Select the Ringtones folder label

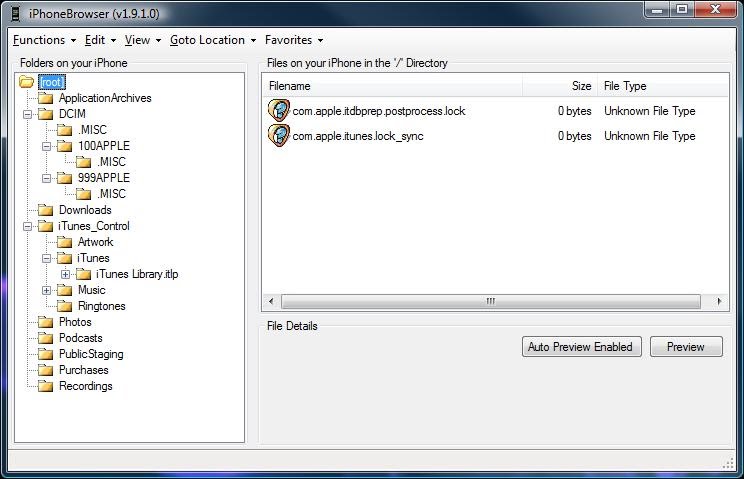point(102,306)
